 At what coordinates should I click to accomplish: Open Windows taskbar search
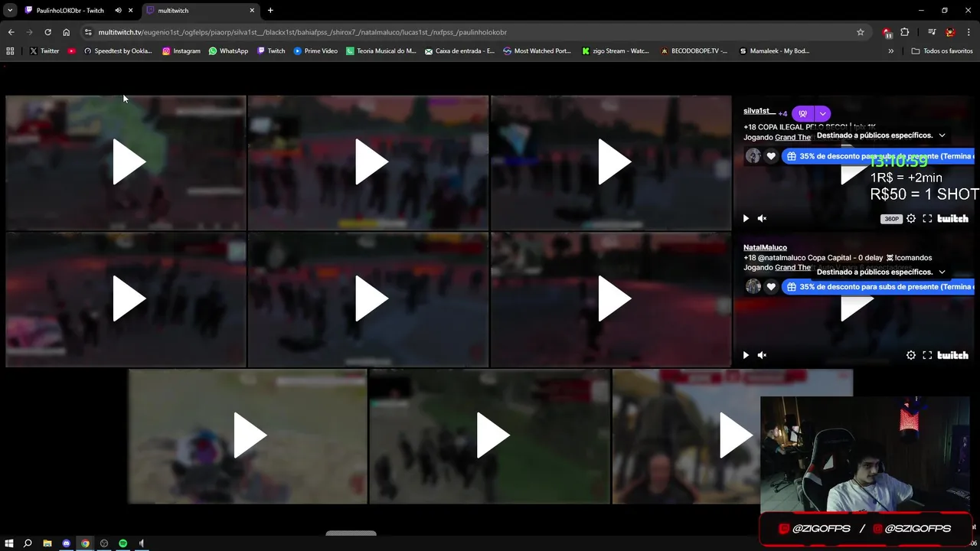point(28,543)
